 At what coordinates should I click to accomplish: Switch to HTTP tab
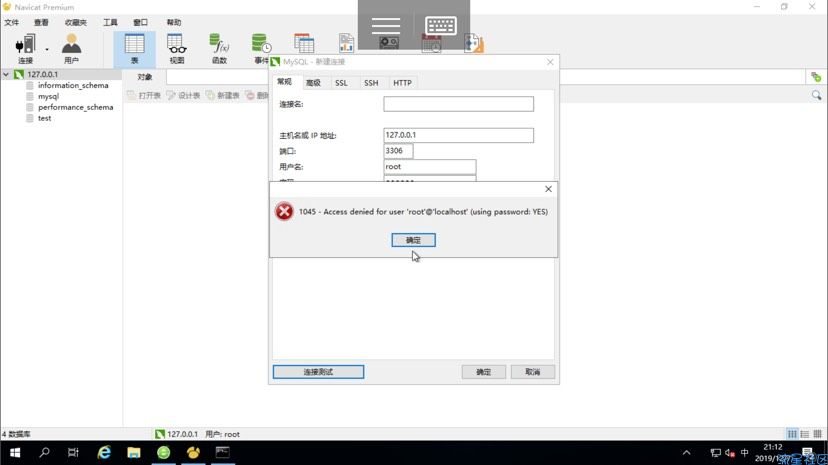point(402,83)
